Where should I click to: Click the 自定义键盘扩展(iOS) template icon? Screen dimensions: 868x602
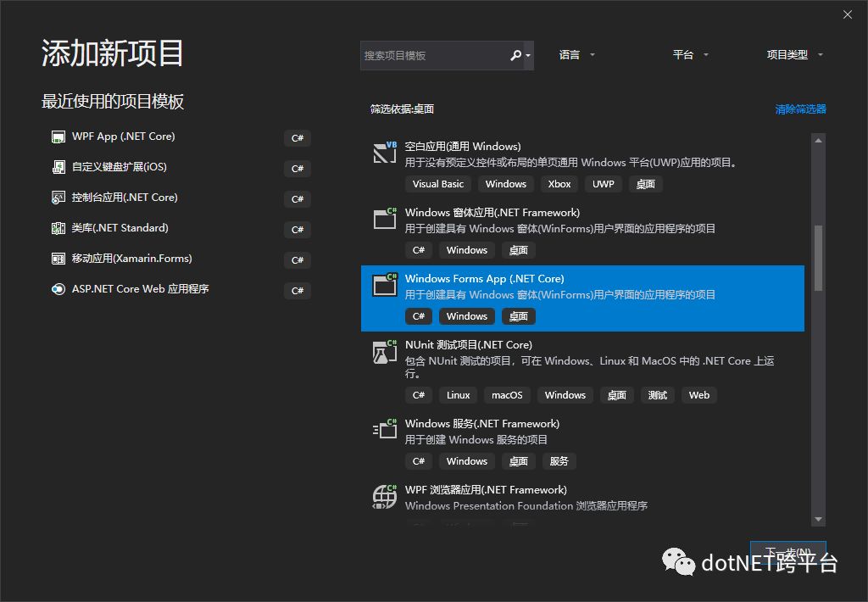(58, 167)
